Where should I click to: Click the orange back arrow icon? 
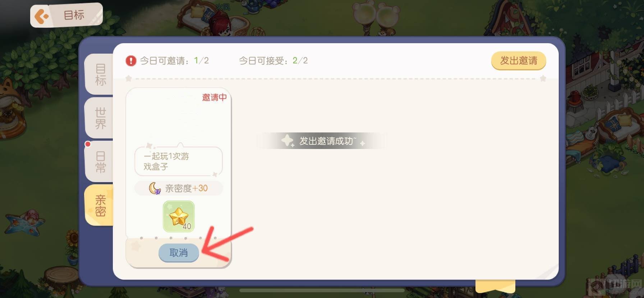tap(42, 17)
